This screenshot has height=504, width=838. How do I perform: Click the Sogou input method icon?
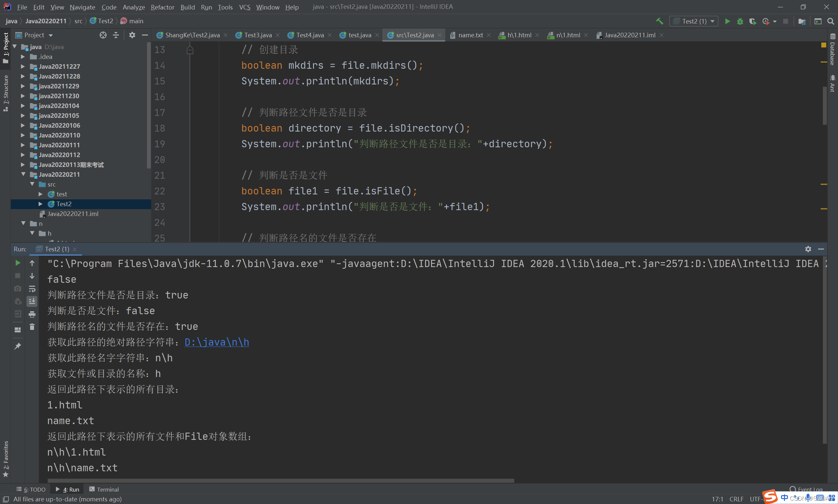770,496
